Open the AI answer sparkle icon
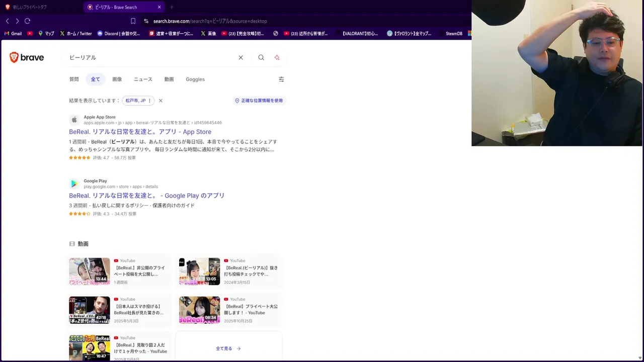Screen dimensions: 644x362 coord(277,57)
